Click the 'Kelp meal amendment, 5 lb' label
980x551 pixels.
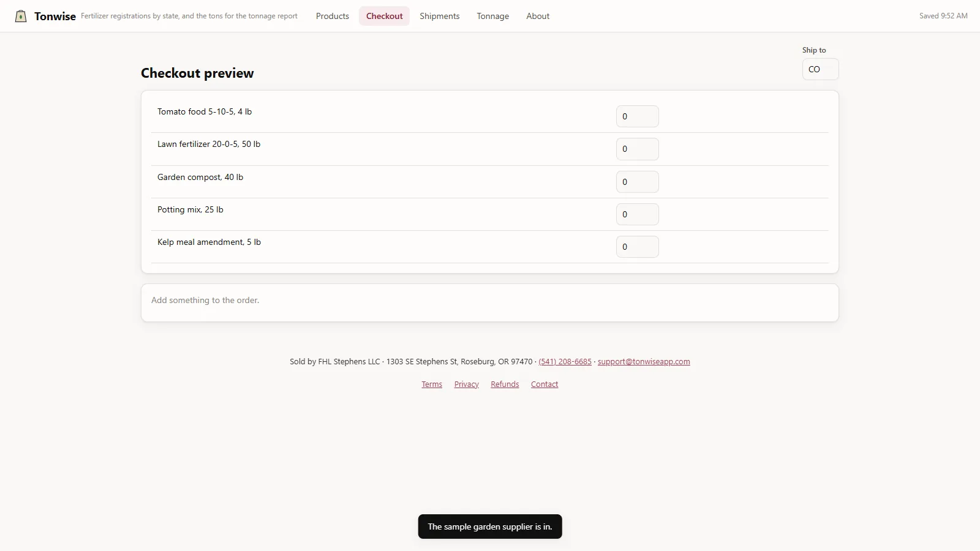209,242
